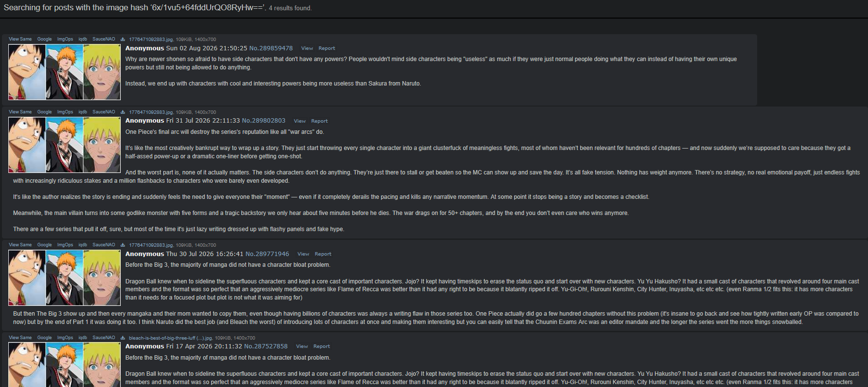Click iqdb link of third post

point(83,245)
